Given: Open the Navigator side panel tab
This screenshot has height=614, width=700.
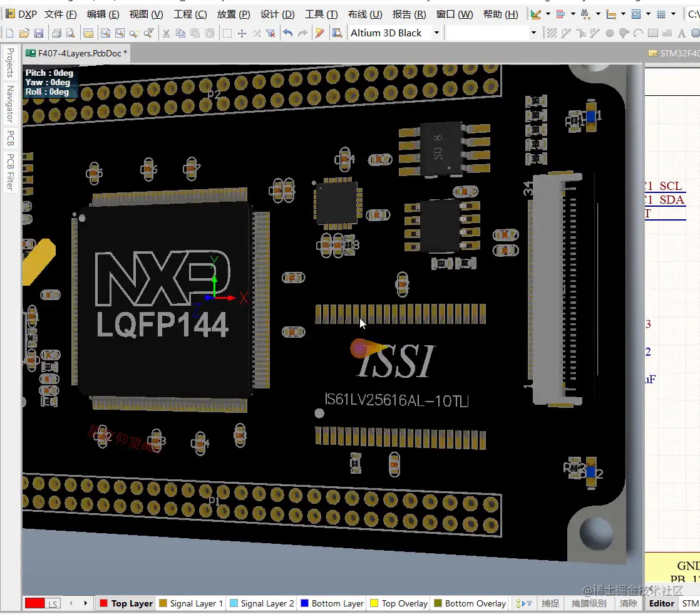Looking at the screenshot, I should (10, 103).
